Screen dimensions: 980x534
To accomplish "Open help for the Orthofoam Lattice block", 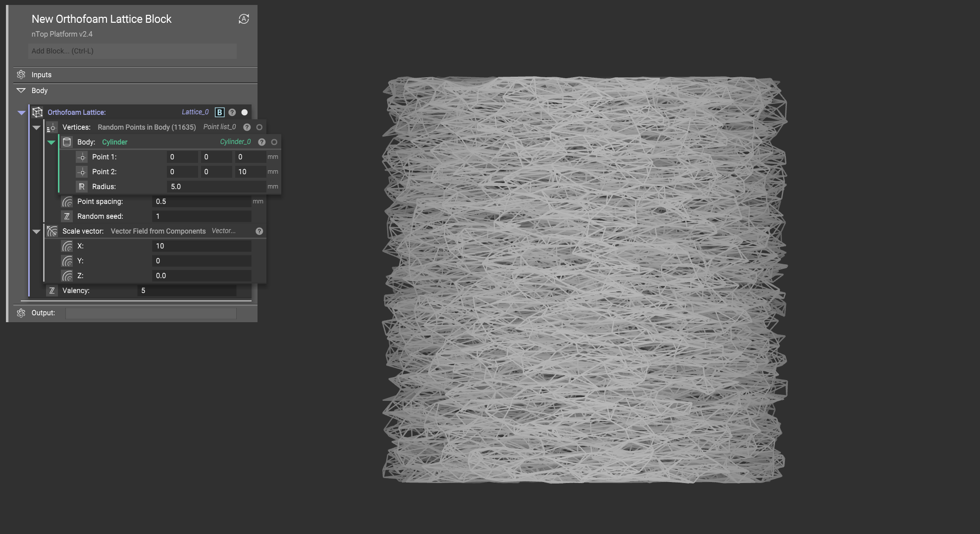I will pos(232,112).
